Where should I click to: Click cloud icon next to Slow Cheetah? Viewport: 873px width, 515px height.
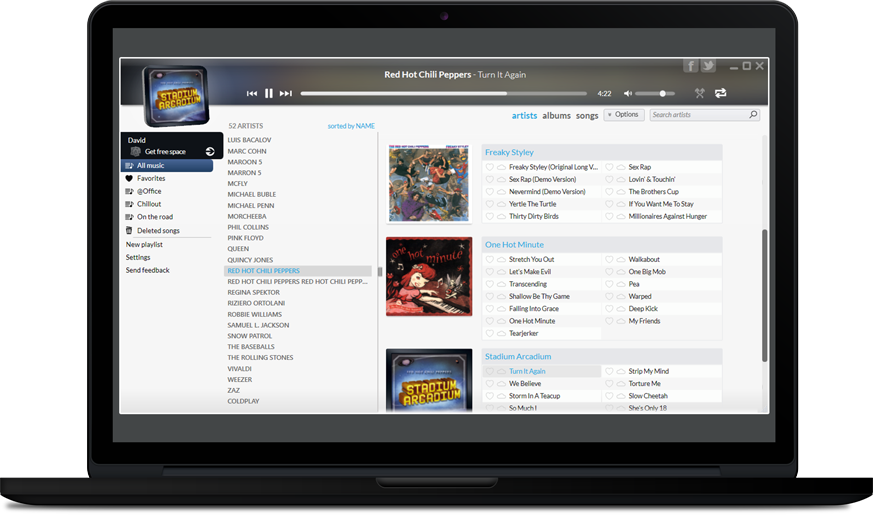[x=621, y=396]
